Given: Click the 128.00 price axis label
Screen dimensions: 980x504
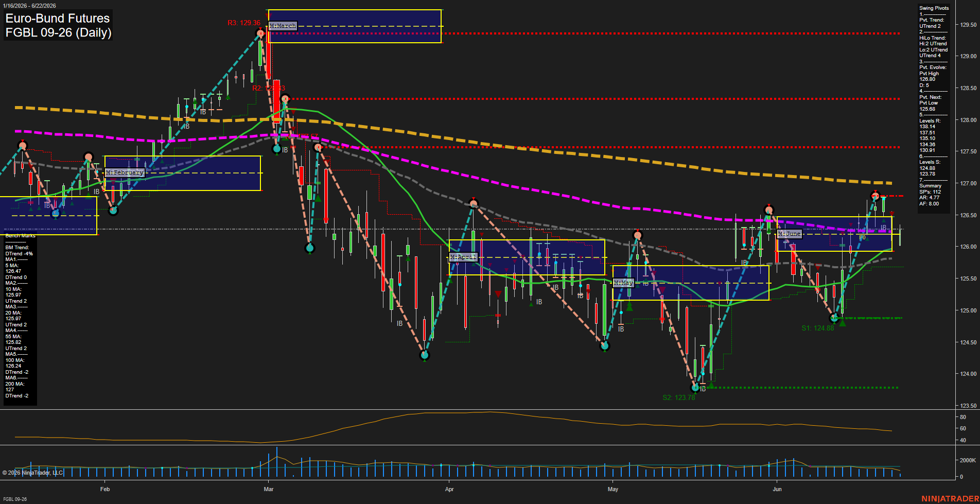Looking at the screenshot, I should click(969, 120).
